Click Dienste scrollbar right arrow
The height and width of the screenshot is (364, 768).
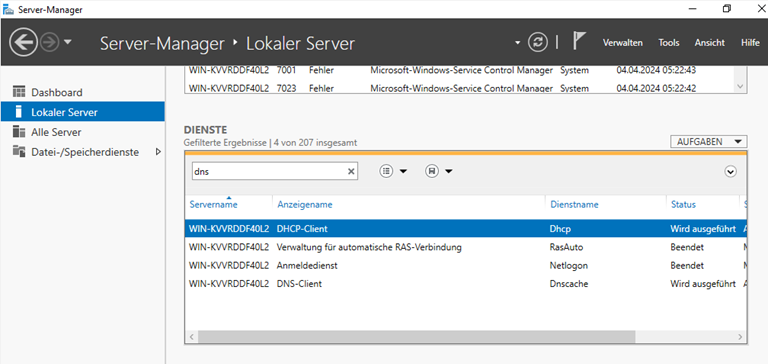(x=740, y=337)
